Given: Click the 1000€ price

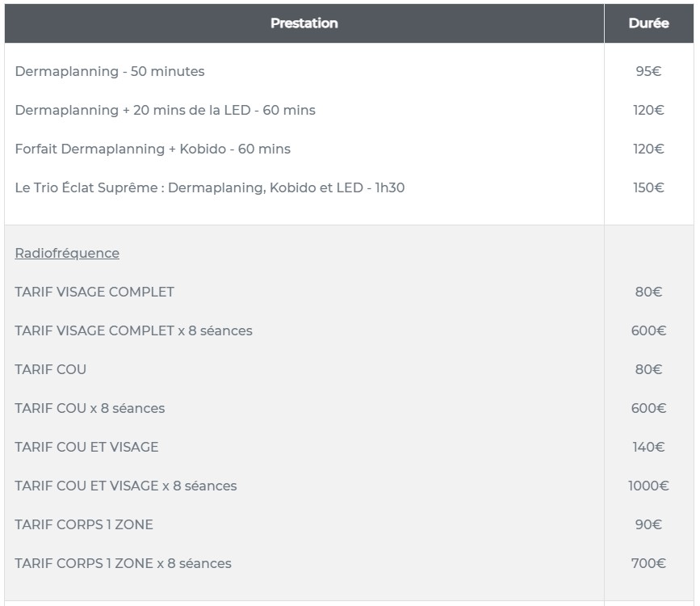Looking at the screenshot, I should pyautogui.click(x=648, y=486).
